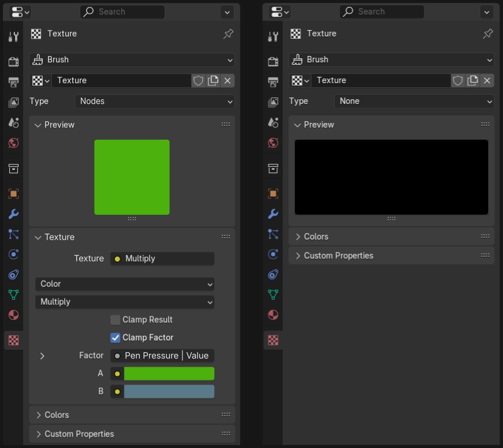Click green texture preview thumbnail
This screenshot has height=448, width=503.
click(x=132, y=177)
